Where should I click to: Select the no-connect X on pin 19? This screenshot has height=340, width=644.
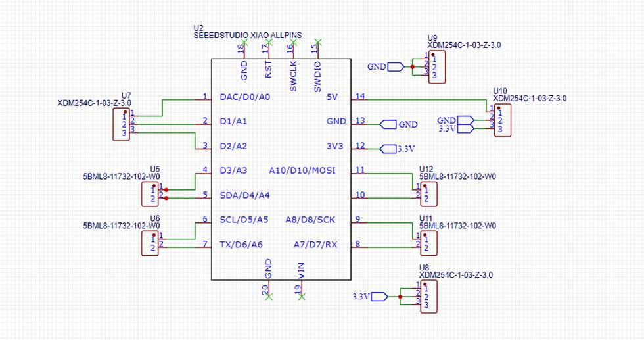click(302, 297)
